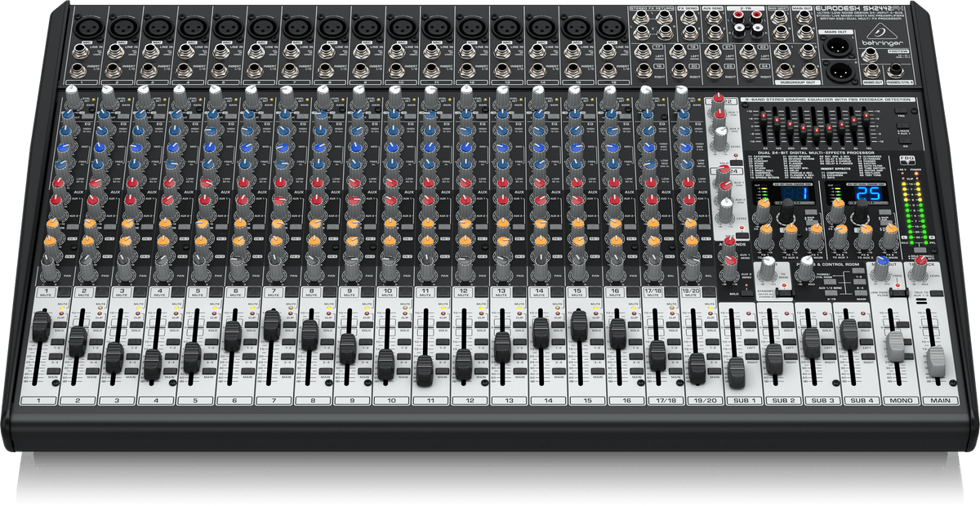Select the channel 5 fader cap
This screenshot has width=980, height=506.
tap(193, 357)
